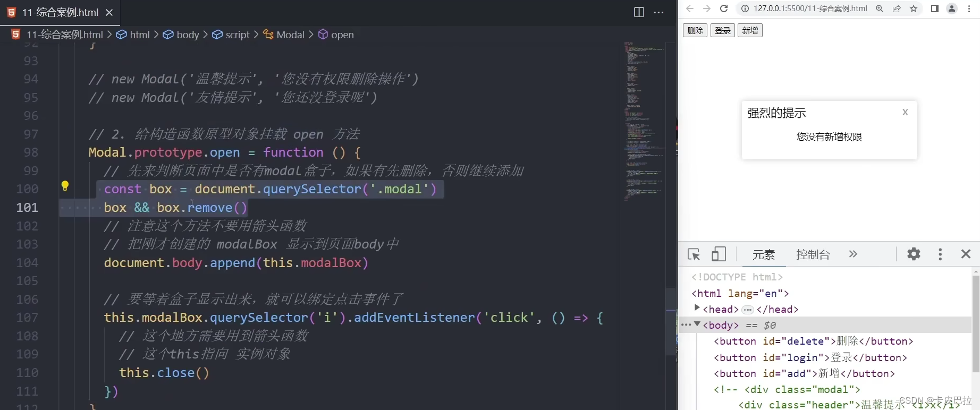The width and height of the screenshot is (980, 410).
Task: Open the DevTools customize three-dot menu
Action: pos(940,254)
